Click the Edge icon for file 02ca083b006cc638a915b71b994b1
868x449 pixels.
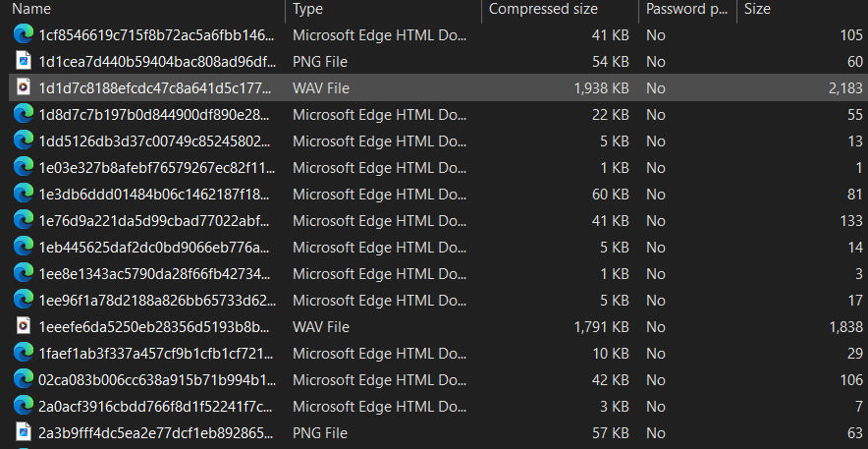(23, 379)
